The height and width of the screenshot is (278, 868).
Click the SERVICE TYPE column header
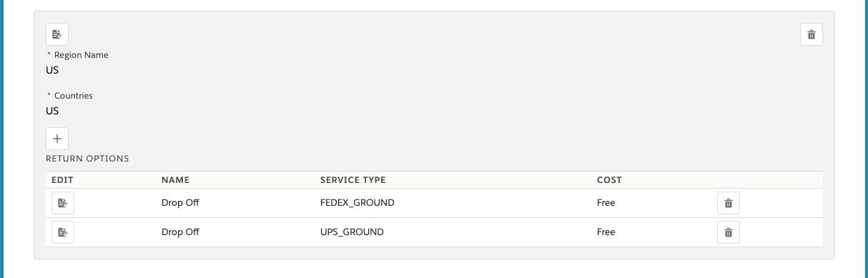point(352,180)
